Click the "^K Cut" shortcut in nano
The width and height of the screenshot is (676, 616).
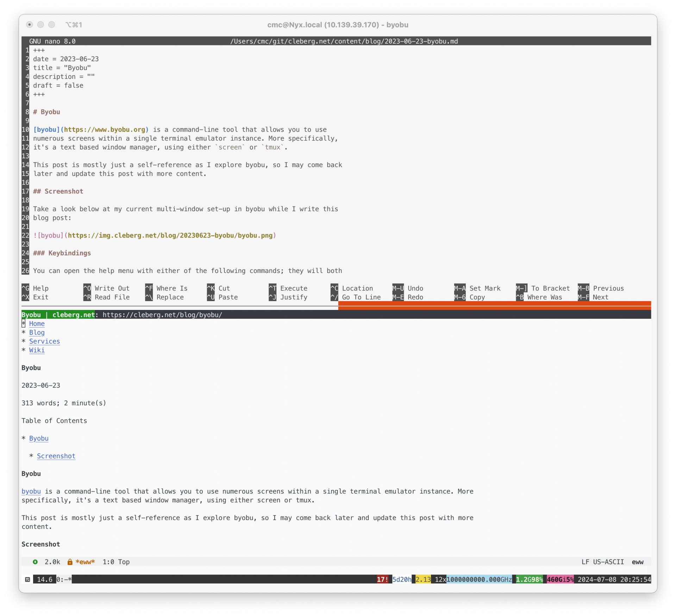coord(219,288)
